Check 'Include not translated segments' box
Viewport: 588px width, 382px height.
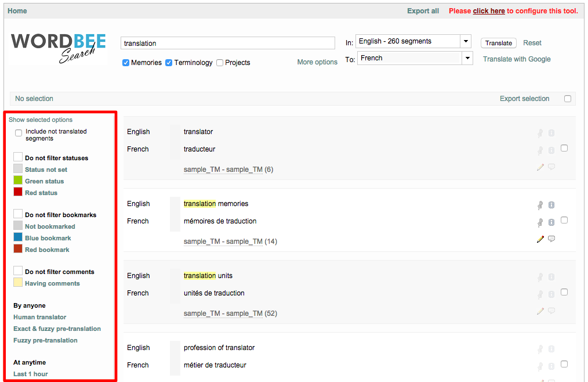click(19, 133)
